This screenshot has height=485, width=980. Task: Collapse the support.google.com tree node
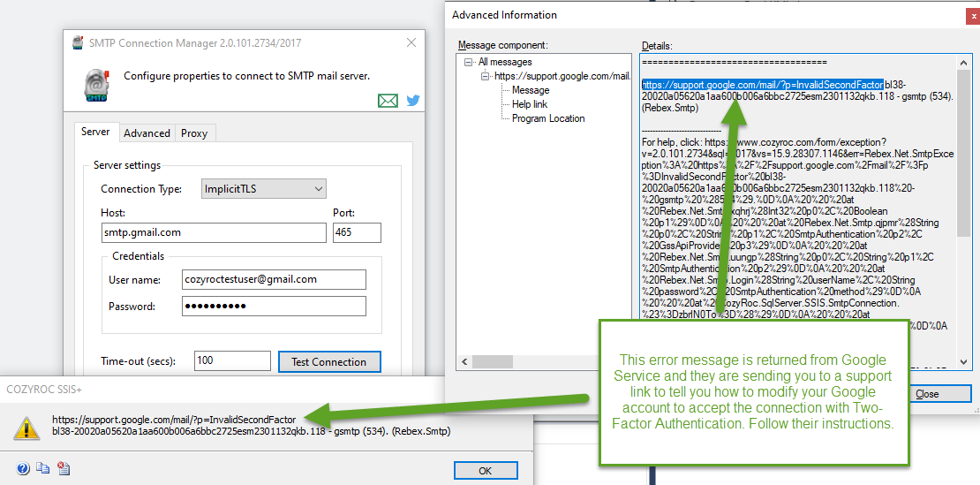(485, 76)
